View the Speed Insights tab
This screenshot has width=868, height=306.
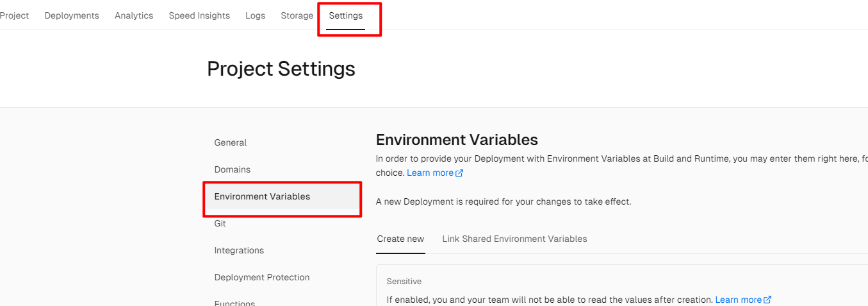199,15
